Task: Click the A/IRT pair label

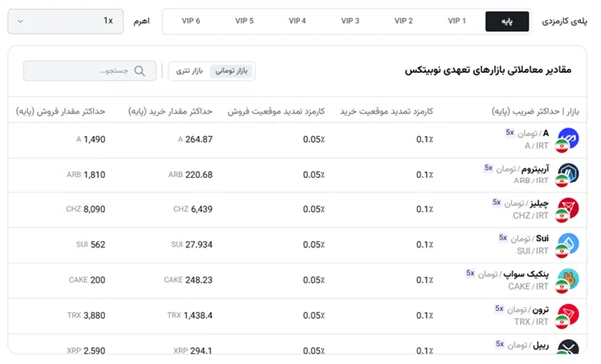Action: tap(537, 146)
